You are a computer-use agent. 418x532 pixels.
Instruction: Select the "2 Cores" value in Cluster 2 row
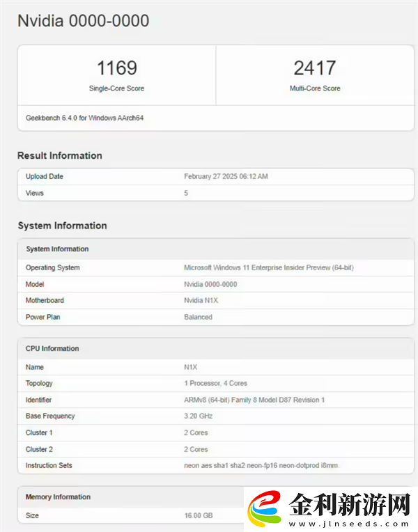point(196,449)
